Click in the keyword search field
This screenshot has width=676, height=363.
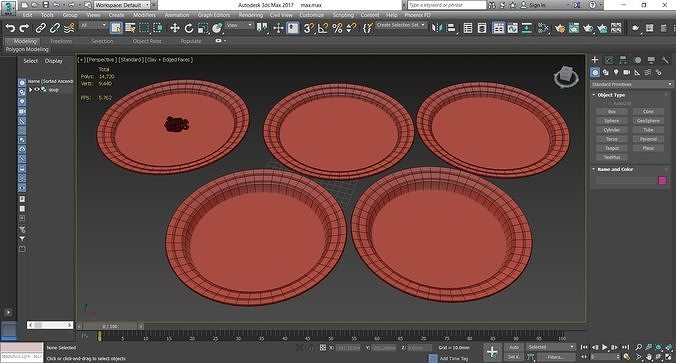click(447, 5)
